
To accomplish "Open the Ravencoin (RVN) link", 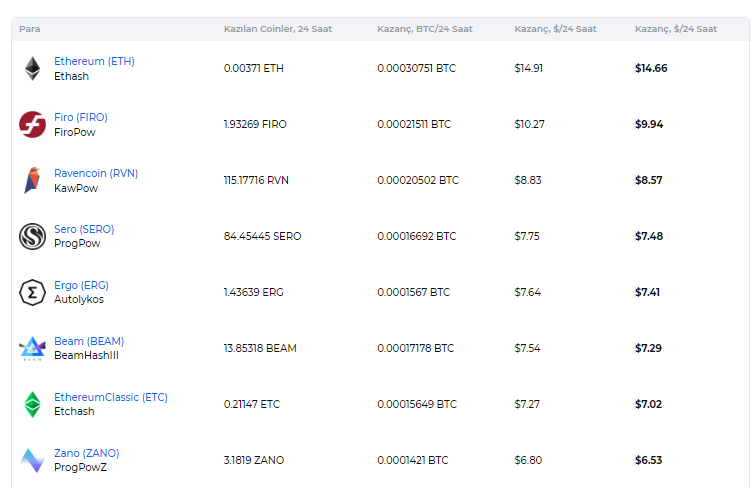I will (x=96, y=173).
